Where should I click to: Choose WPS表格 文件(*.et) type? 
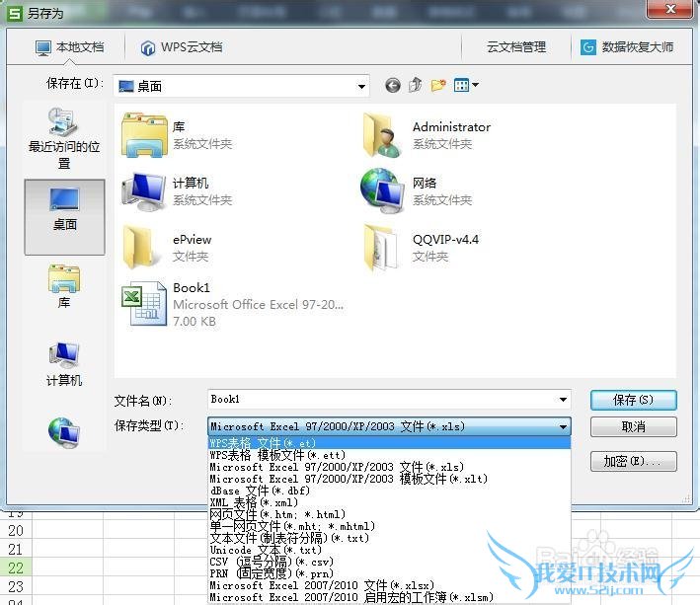coord(389,443)
